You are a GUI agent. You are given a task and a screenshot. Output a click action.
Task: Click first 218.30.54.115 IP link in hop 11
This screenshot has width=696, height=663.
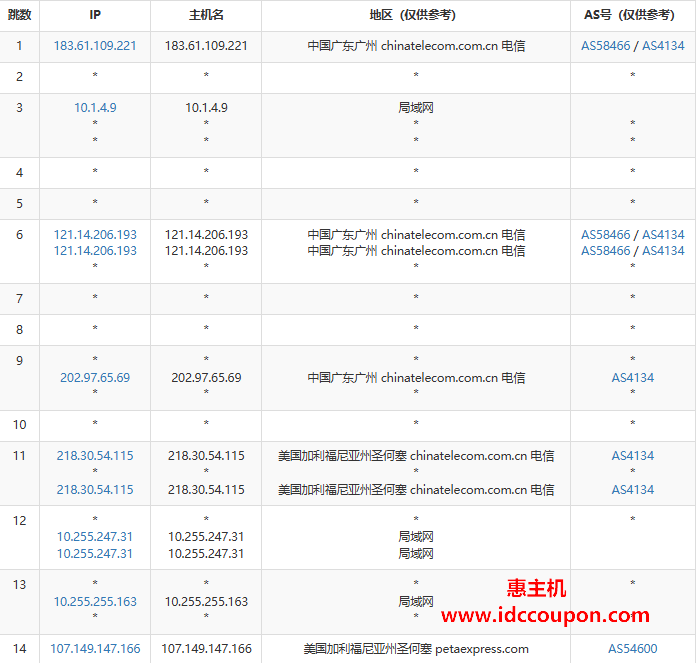click(95, 456)
